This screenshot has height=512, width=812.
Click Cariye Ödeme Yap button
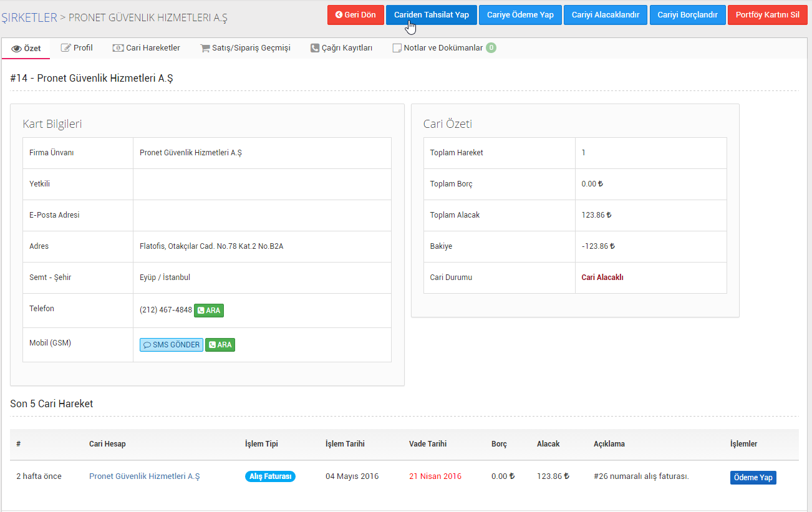point(520,15)
